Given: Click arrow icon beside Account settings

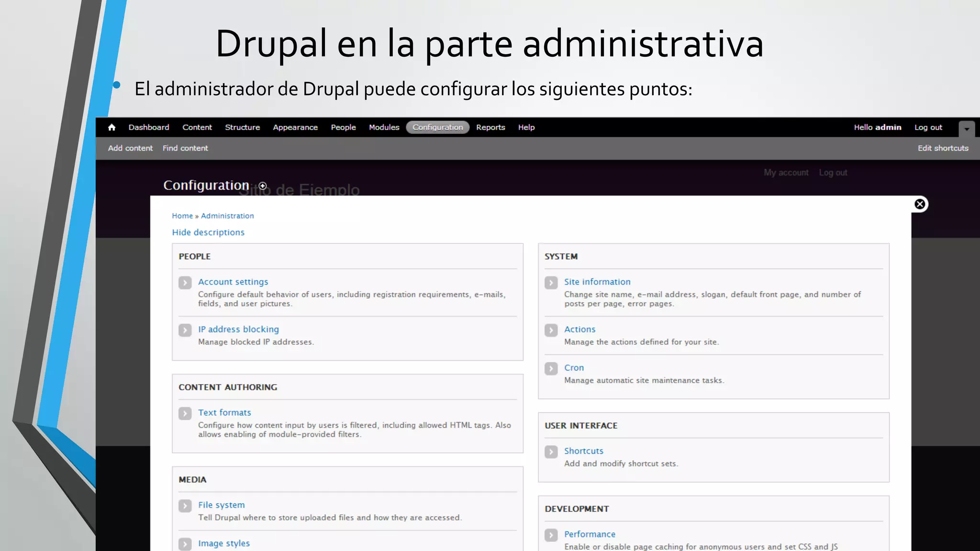Looking at the screenshot, I should tap(185, 283).
